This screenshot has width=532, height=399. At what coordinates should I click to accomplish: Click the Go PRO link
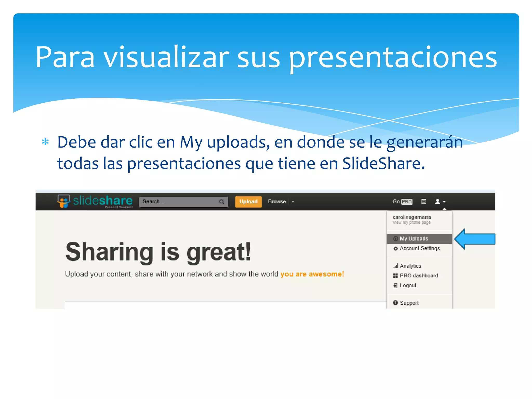click(x=402, y=202)
